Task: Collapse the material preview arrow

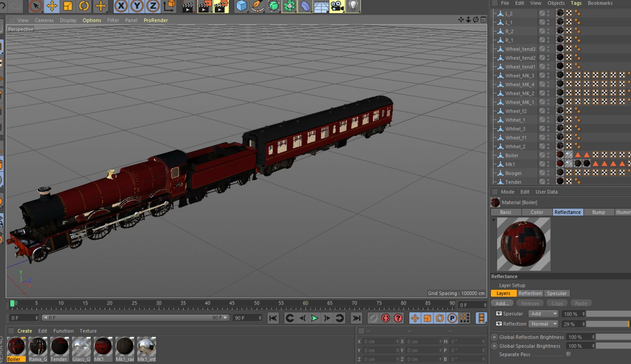Action: [x=493, y=220]
